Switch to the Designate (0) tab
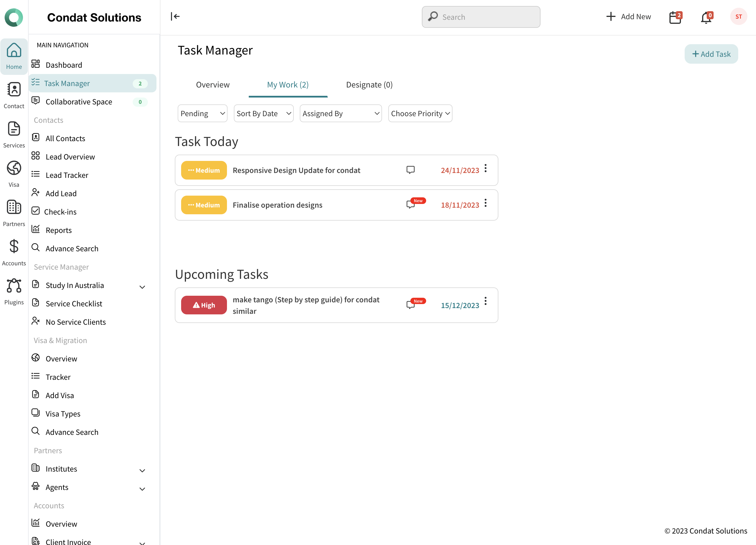This screenshot has height=545, width=756. [369, 85]
